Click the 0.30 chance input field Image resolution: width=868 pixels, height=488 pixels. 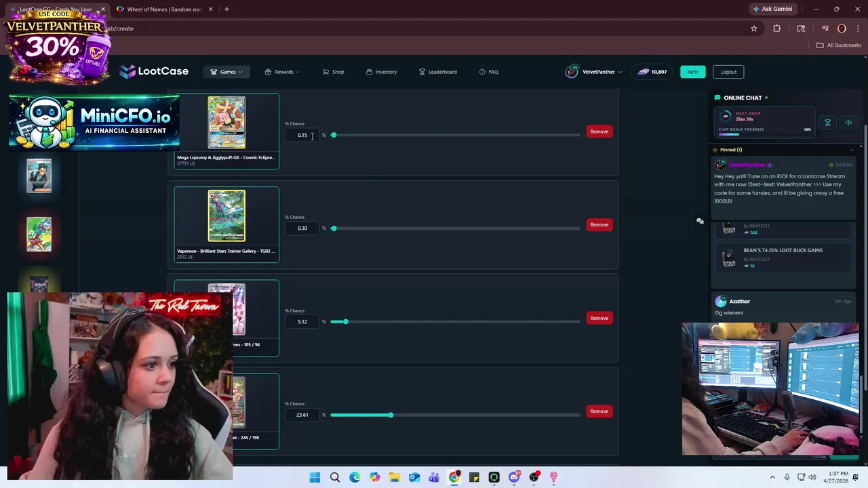pyautogui.click(x=302, y=228)
